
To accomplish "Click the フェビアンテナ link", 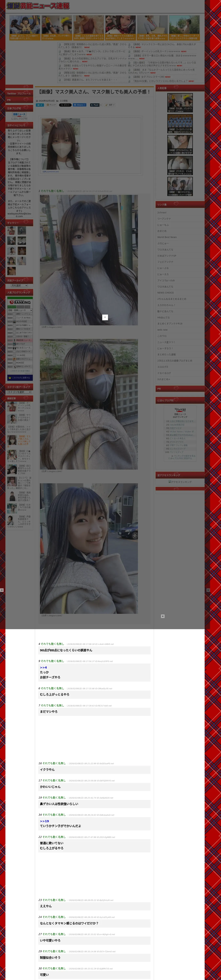I will pyautogui.click(x=165, y=262).
